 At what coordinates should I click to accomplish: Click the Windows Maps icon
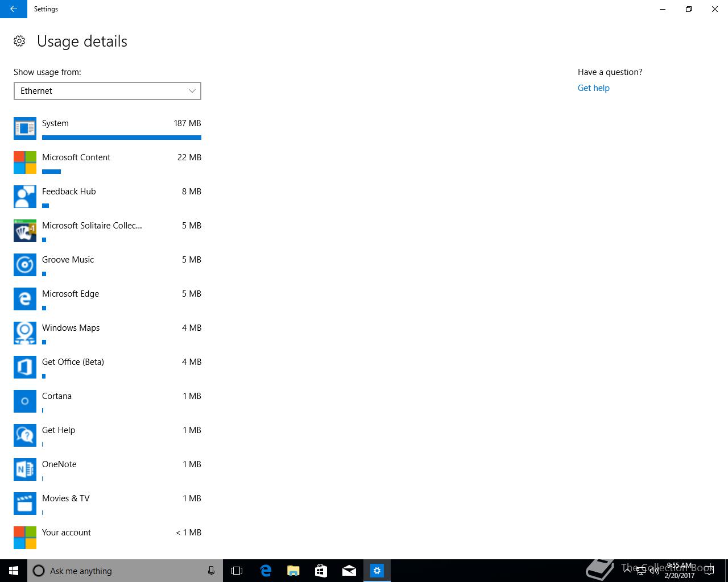pyautogui.click(x=25, y=333)
